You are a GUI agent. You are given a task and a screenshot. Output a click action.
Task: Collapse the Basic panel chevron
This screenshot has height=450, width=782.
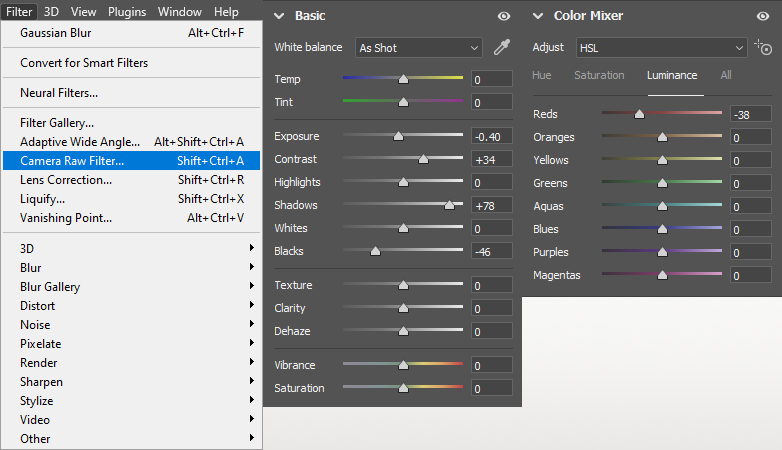point(279,16)
